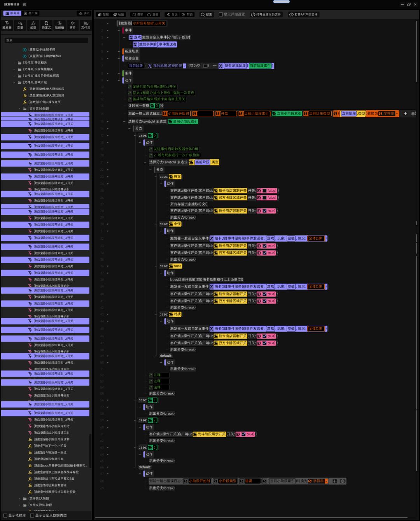
Task: Toggle true checkbox for 战斗阶段展示开关
Action: coord(243,434)
